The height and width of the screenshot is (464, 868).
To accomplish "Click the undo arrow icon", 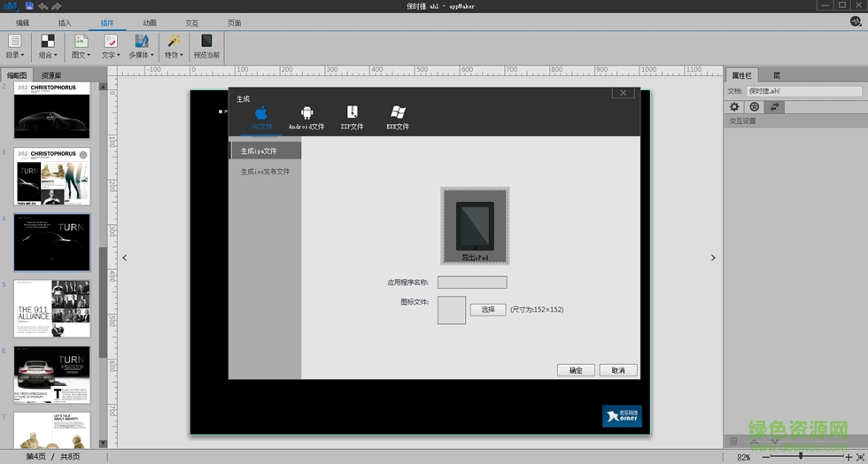I will point(43,6).
